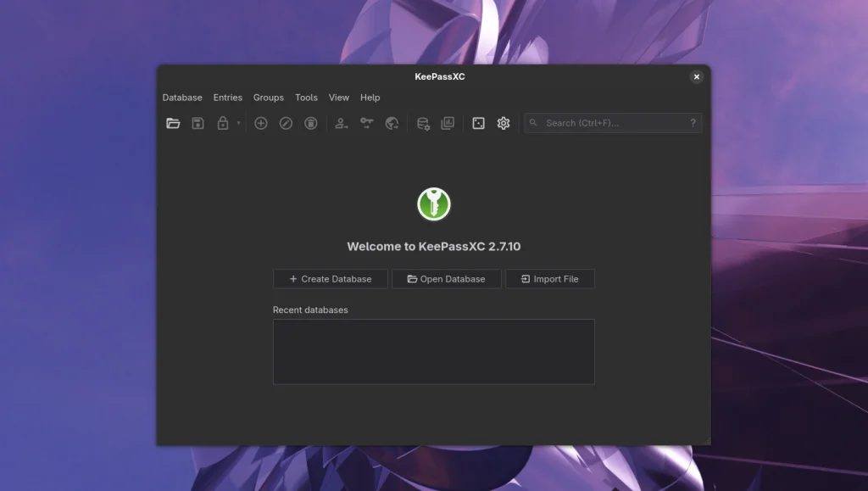Edit the selected entry
This screenshot has height=491, width=868.
[286, 123]
